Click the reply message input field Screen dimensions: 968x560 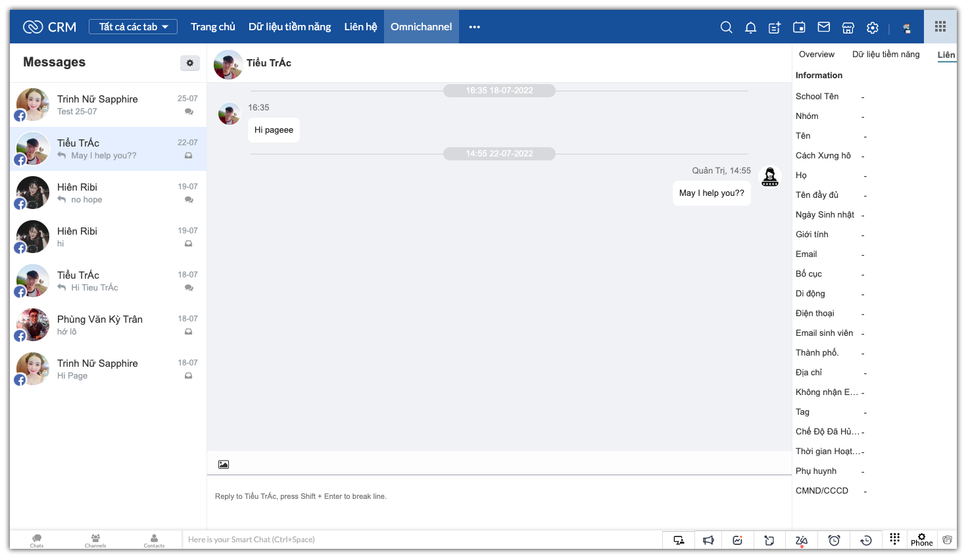[498, 497]
